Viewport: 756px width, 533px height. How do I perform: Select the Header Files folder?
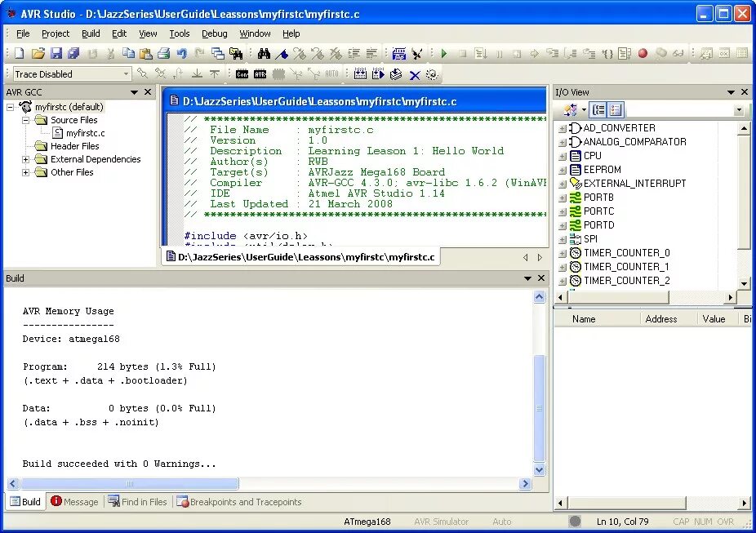pyautogui.click(x=75, y=146)
